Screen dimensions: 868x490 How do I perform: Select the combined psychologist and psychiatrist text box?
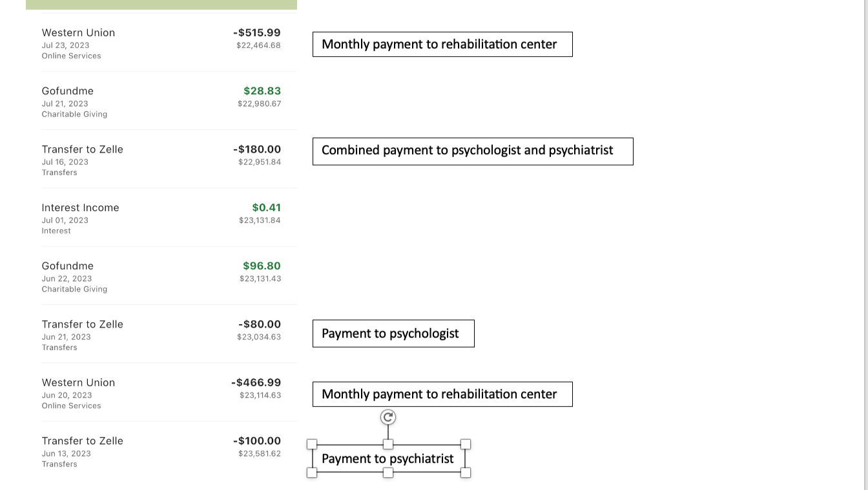click(x=473, y=151)
